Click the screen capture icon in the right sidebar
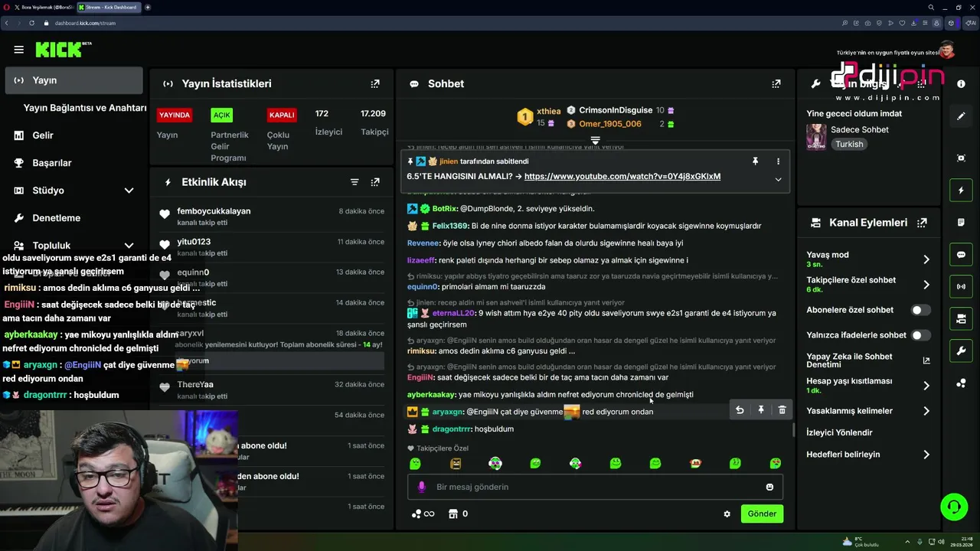The image size is (980, 551). click(x=961, y=158)
